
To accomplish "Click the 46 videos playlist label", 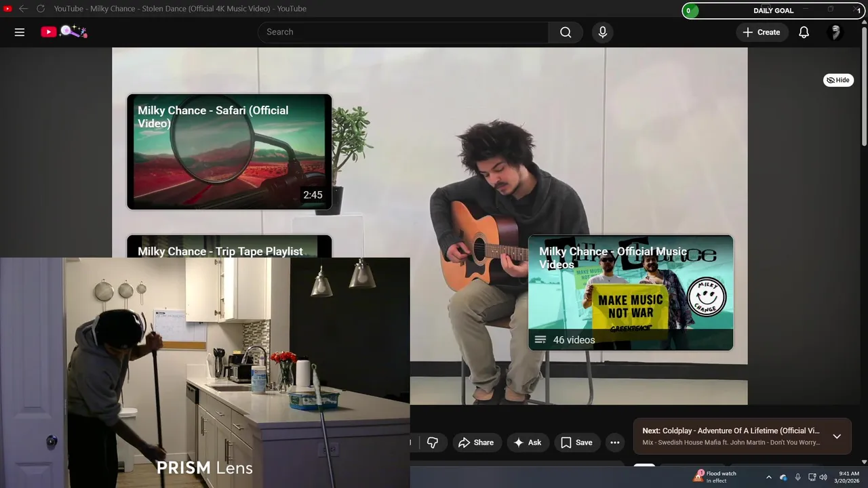I will click(574, 340).
